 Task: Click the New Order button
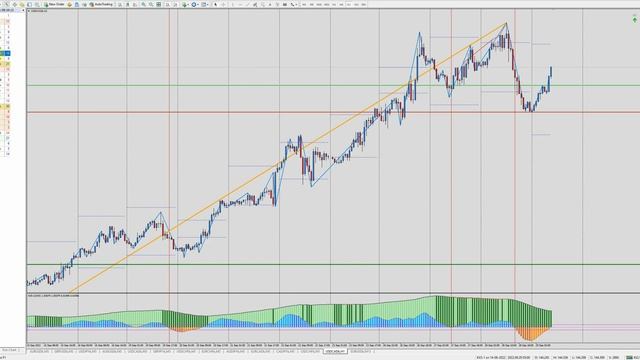coord(55,4)
